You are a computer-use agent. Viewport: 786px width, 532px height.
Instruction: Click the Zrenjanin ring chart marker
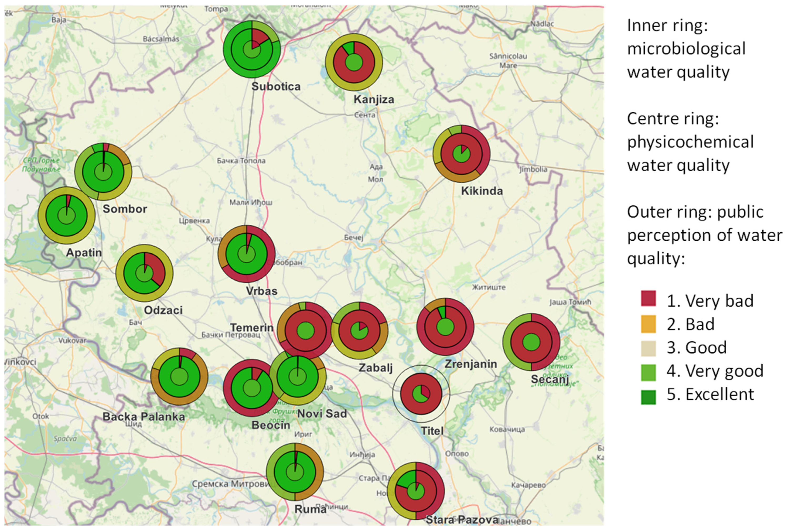click(x=445, y=327)
